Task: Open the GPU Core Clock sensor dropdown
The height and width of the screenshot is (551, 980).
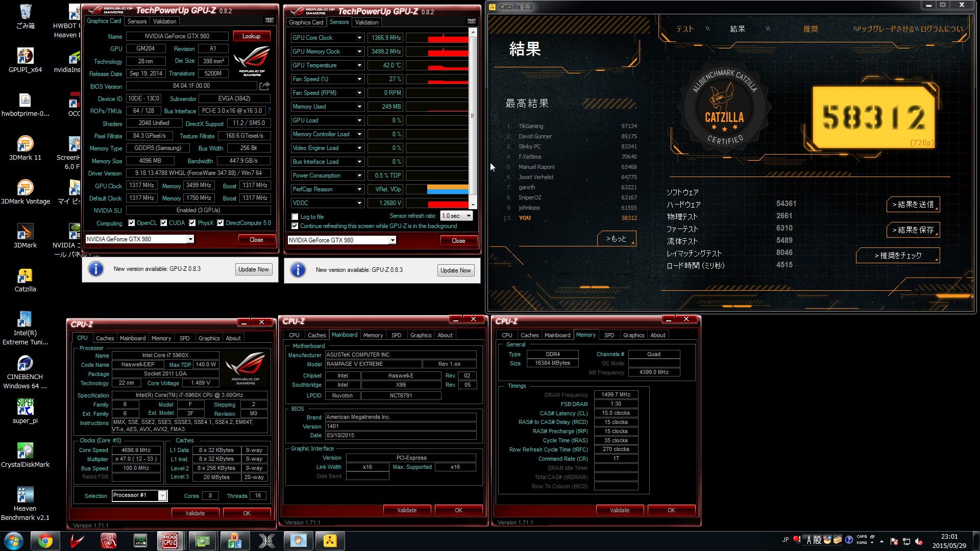Action: 359,38
